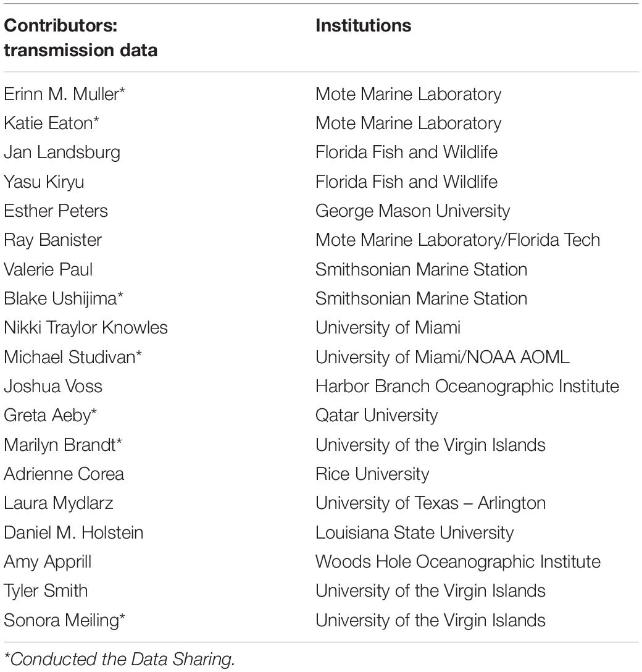Click on Qatar University institution

coord(377,416)
